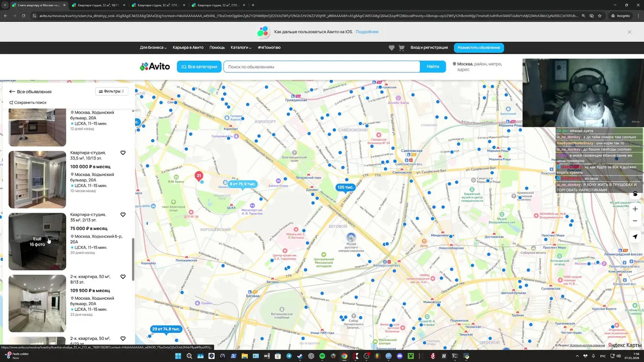Zoom out the Yandex map
The height and width of the screenshot is (362, 644).
(x=635, y=221)
